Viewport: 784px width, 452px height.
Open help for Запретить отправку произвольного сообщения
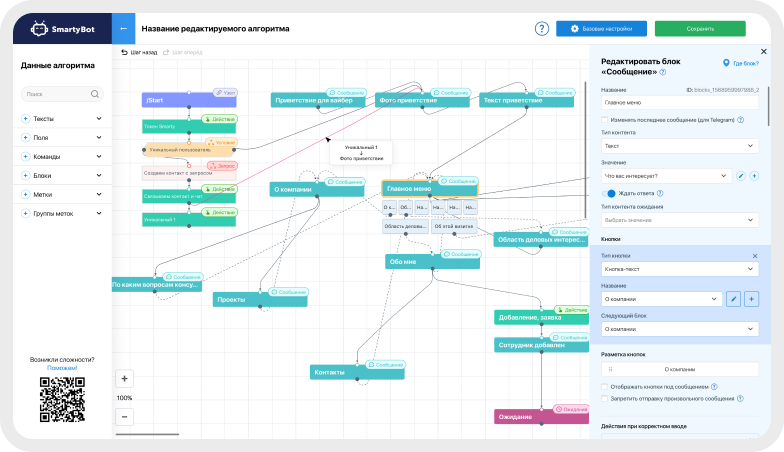click(x=740, y=398)
